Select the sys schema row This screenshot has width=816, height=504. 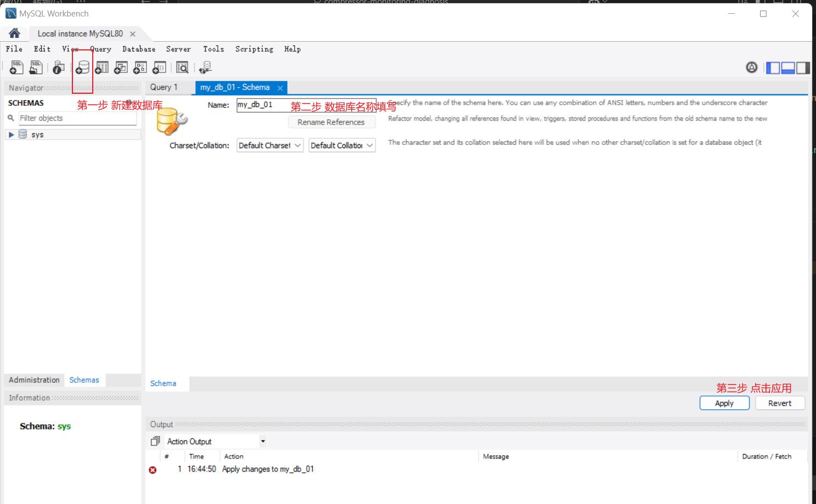pyautogui.click(x=72, y=134)
